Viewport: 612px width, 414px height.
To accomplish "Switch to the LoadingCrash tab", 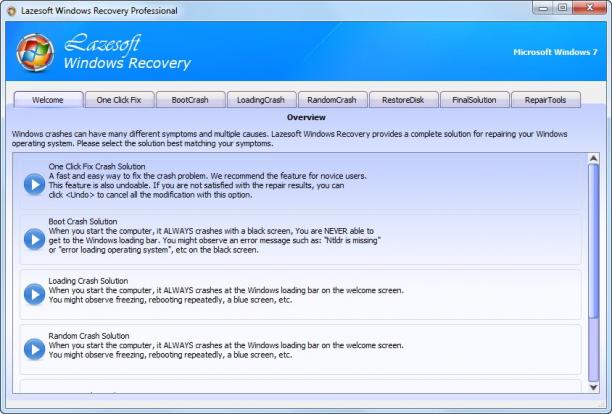I will (x=261, y=100).
